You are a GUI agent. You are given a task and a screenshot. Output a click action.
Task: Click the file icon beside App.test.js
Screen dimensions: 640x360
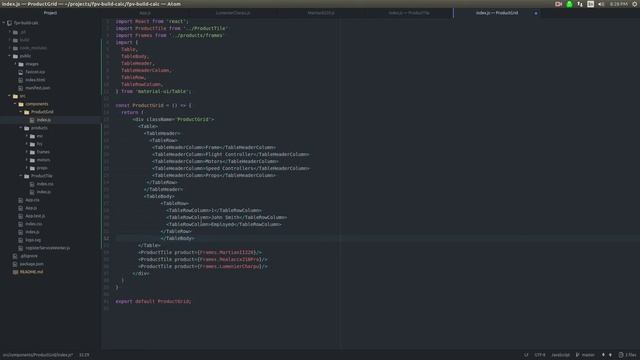click(20, 216)
